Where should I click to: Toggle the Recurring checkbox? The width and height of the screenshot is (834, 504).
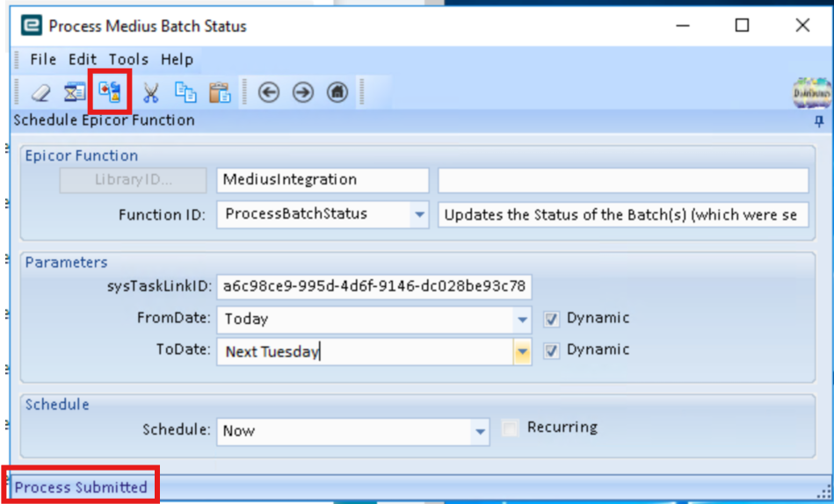(x=510, y=428)
